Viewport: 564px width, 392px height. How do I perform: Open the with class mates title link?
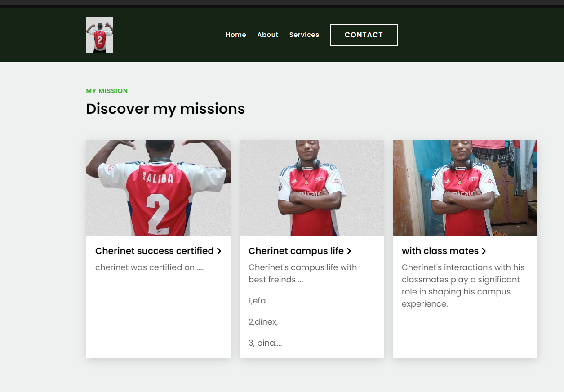440,251
